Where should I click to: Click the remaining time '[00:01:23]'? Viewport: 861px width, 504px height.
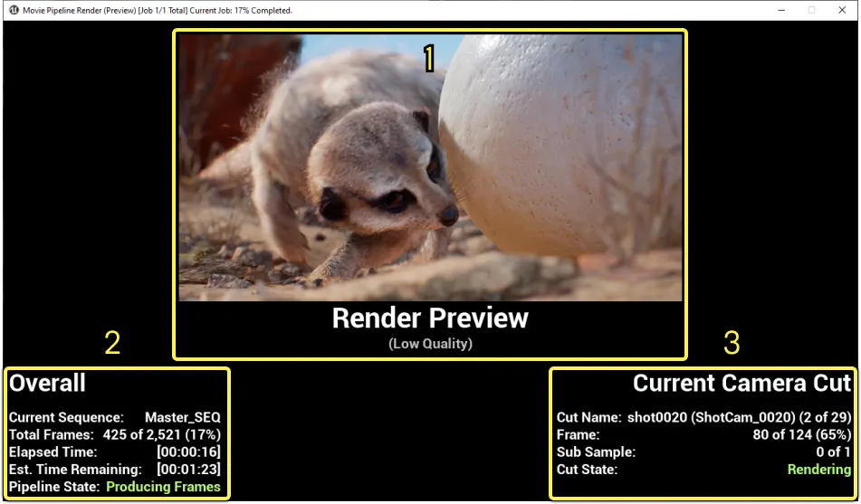click(188, 470)
